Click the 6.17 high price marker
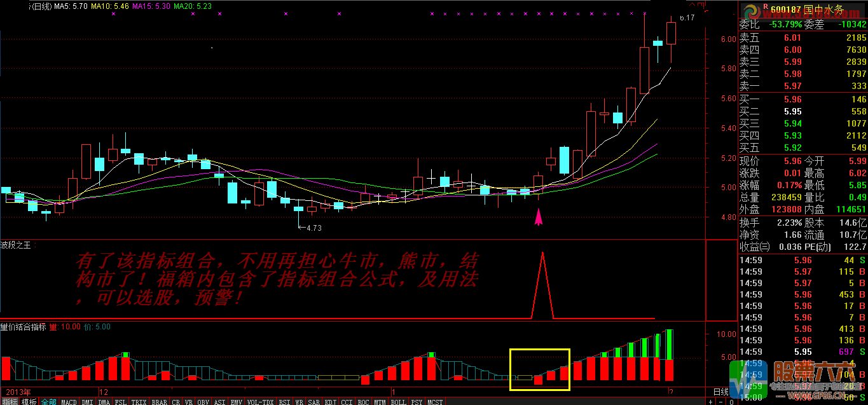The width and height of the screenshot is (868, 405). (687, 18)
